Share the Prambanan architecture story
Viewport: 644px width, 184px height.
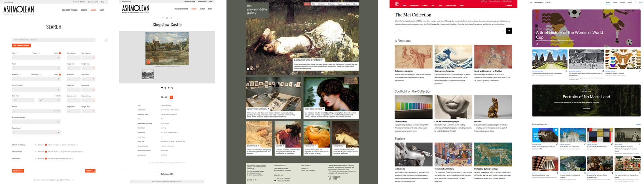coord(566,71)
